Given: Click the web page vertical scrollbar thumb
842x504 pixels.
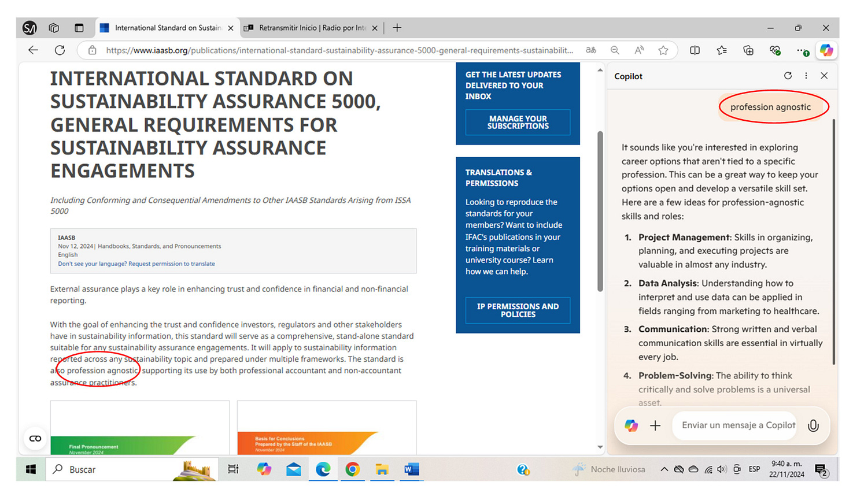Looking at the screenshot, I should point(600,211).
